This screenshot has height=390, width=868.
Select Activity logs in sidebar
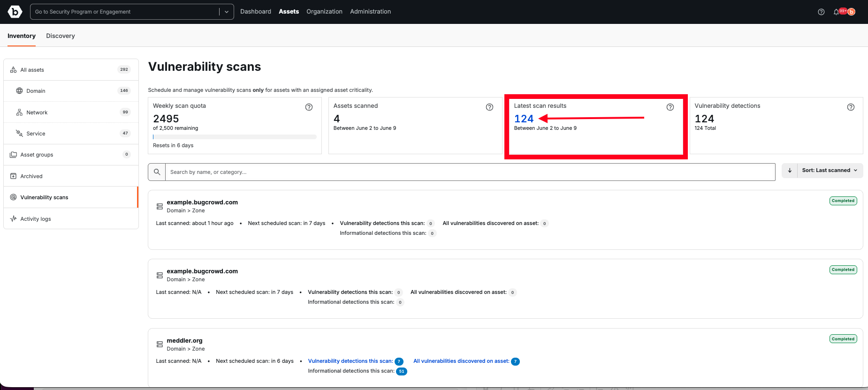(71, 219)
